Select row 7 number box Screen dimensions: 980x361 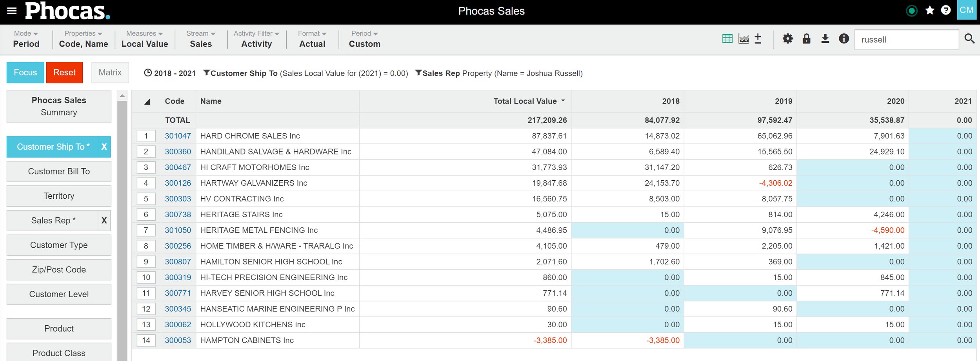coord(146,230)
